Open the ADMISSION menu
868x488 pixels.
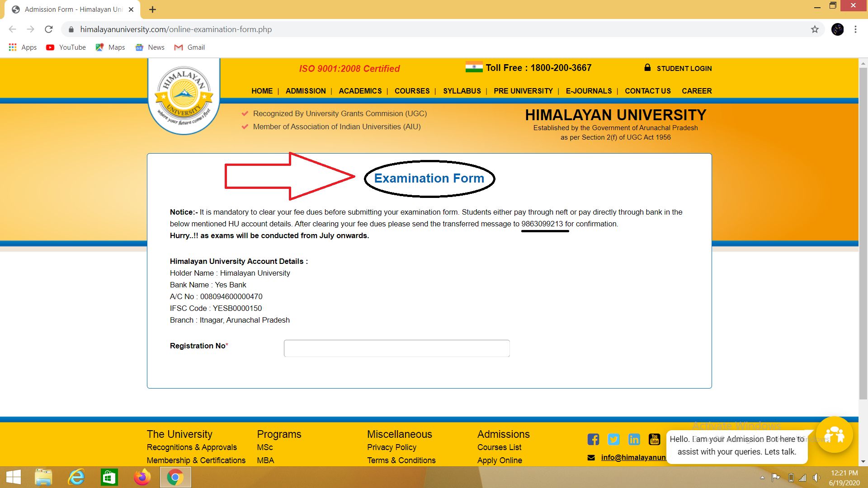coord(306,91)
